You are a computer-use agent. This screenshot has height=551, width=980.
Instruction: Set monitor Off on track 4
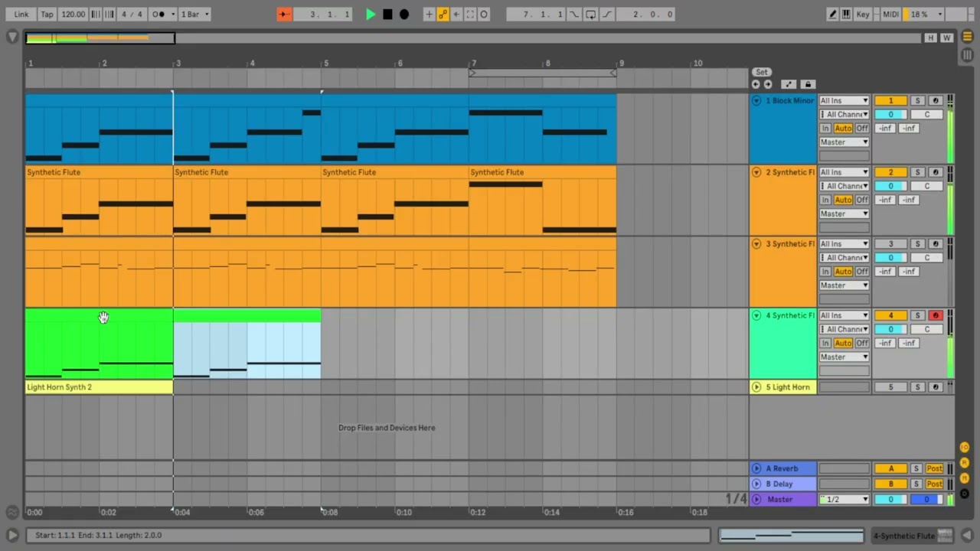(862, 343)
